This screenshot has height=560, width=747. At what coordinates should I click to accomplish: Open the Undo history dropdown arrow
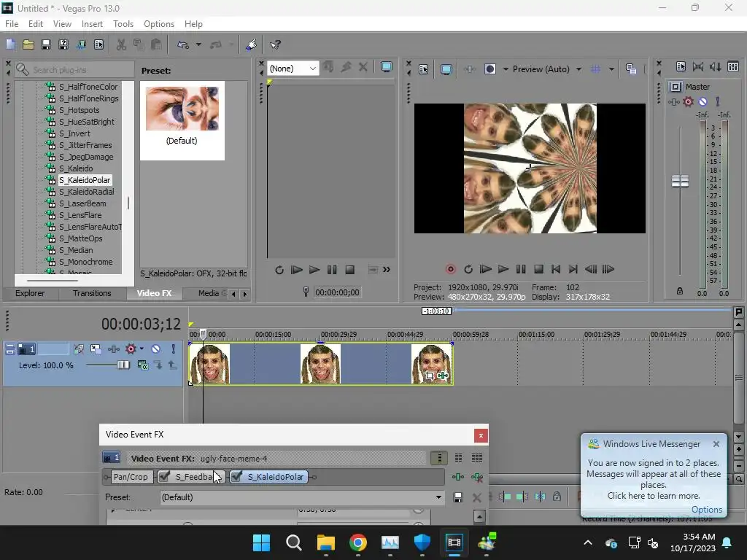point(198,44)
